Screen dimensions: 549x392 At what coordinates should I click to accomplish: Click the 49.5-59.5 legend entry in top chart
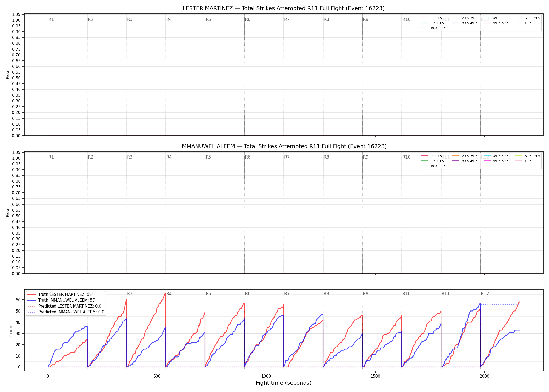coord(496,18)
